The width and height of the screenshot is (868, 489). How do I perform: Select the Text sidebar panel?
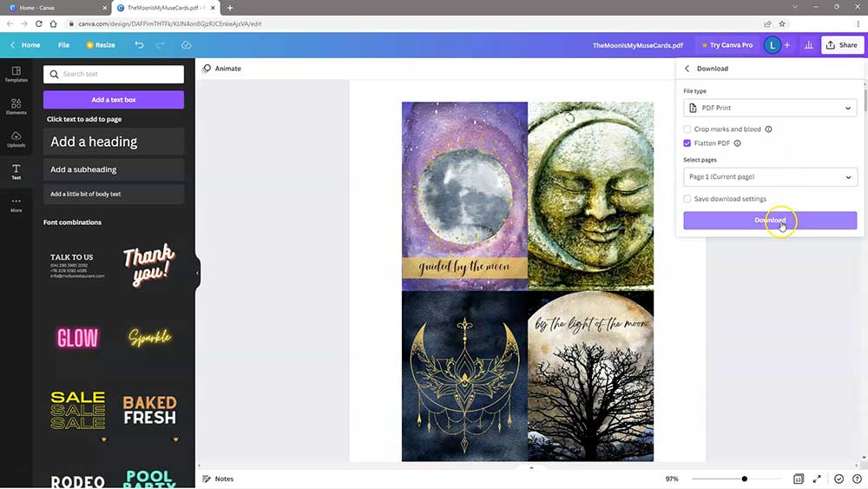pyautogui.click(x=16, y=172)
